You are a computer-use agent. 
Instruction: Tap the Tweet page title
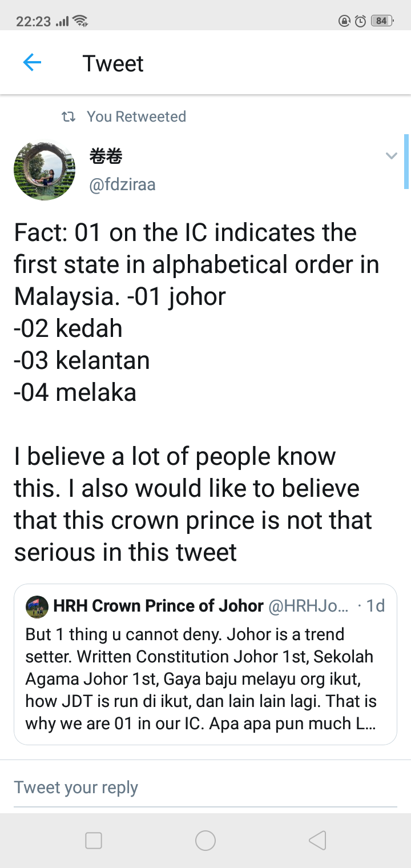(113, 63)
